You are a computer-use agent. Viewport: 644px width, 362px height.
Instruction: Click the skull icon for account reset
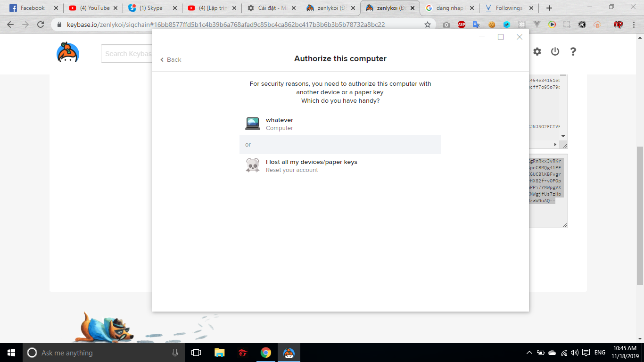(253, 165)
